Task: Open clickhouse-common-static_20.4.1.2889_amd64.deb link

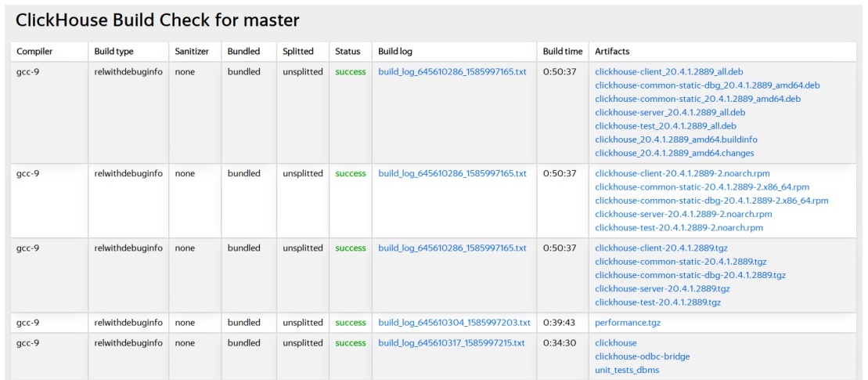Action: point(697,99)
